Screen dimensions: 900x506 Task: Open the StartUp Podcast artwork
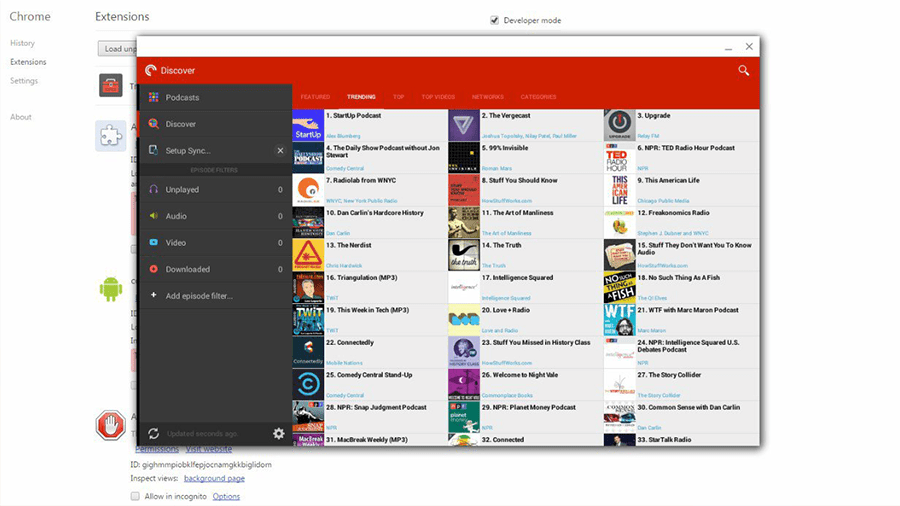tap(308, 125)
